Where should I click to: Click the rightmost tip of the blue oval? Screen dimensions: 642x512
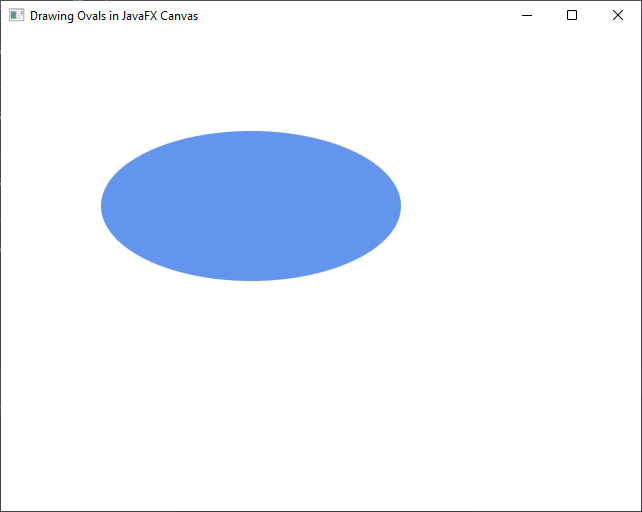pyautogui.click(x=398, y=206)
